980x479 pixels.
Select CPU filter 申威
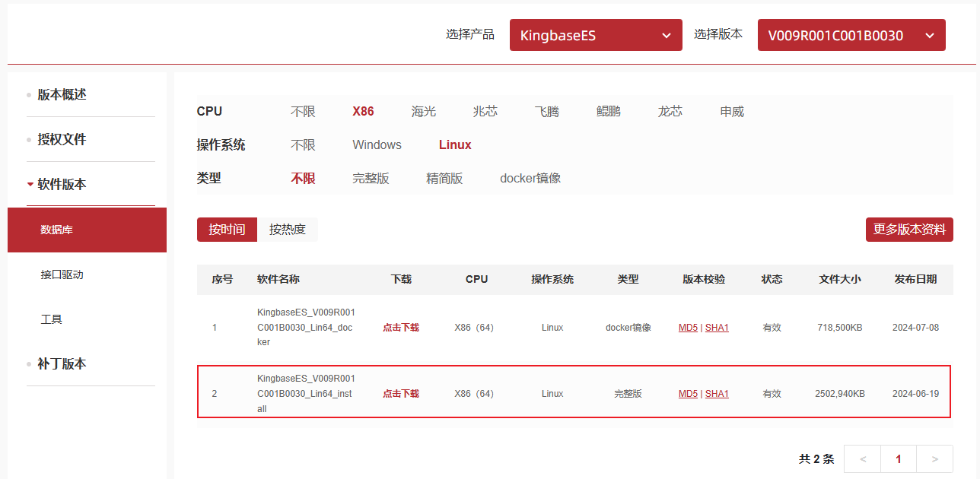point(732,111)
